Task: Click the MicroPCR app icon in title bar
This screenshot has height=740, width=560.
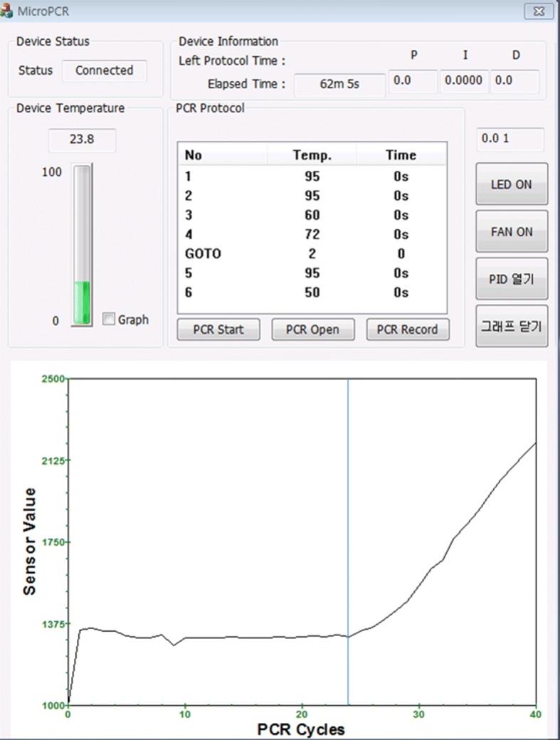Action: [8, 11]
